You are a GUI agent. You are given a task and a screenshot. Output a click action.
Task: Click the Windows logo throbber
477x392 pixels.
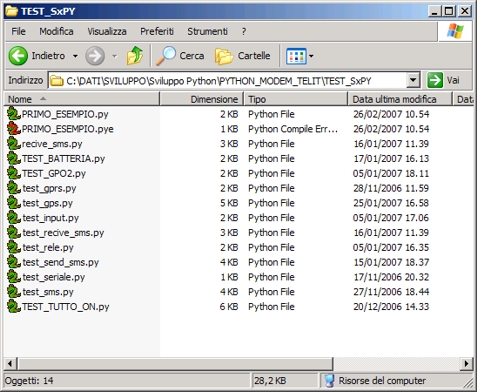(x=455, y=31)
